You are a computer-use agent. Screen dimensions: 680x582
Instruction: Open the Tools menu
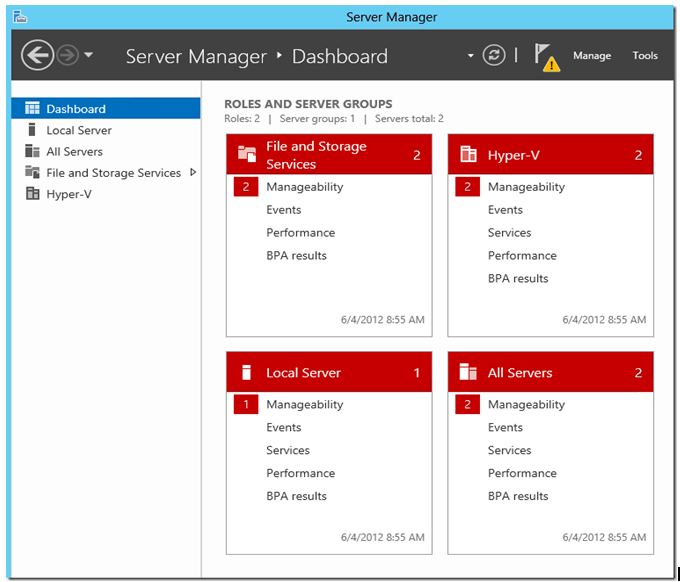pyautogui.click(x=645, y=56)
